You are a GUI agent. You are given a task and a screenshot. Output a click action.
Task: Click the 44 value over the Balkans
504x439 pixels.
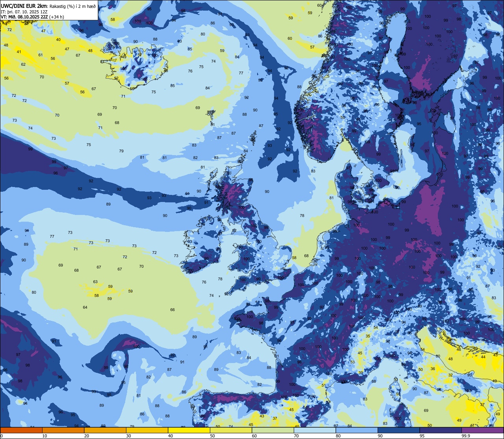click(x=483, y=357)
